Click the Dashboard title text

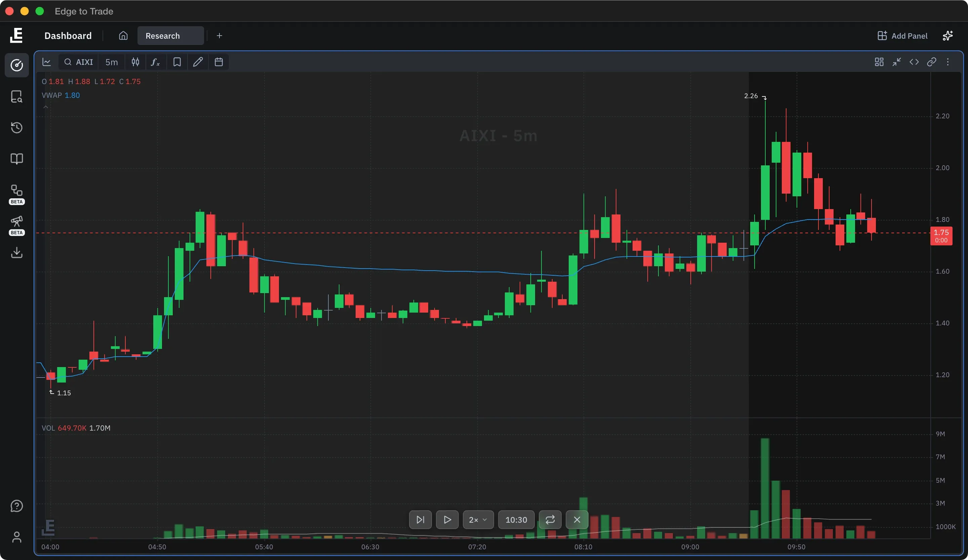[68, 36]
